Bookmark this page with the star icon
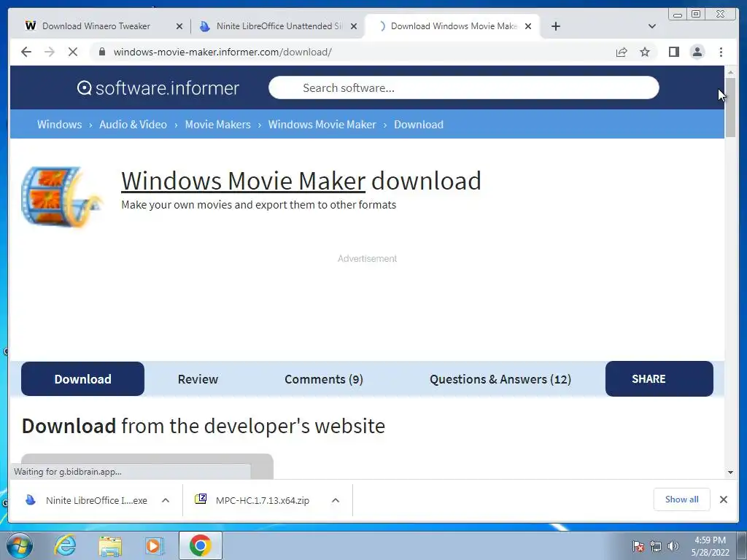This screenshot has height=560, width=747. (x=645, y=52)
